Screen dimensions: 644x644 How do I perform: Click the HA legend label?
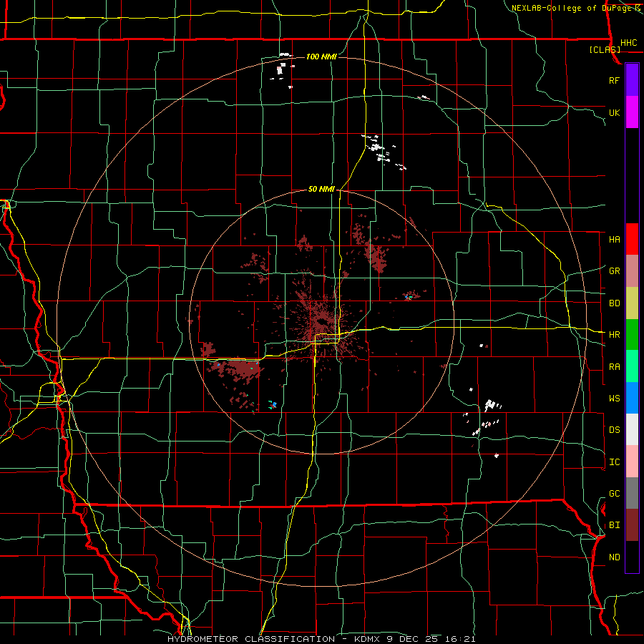pos(615,239)
